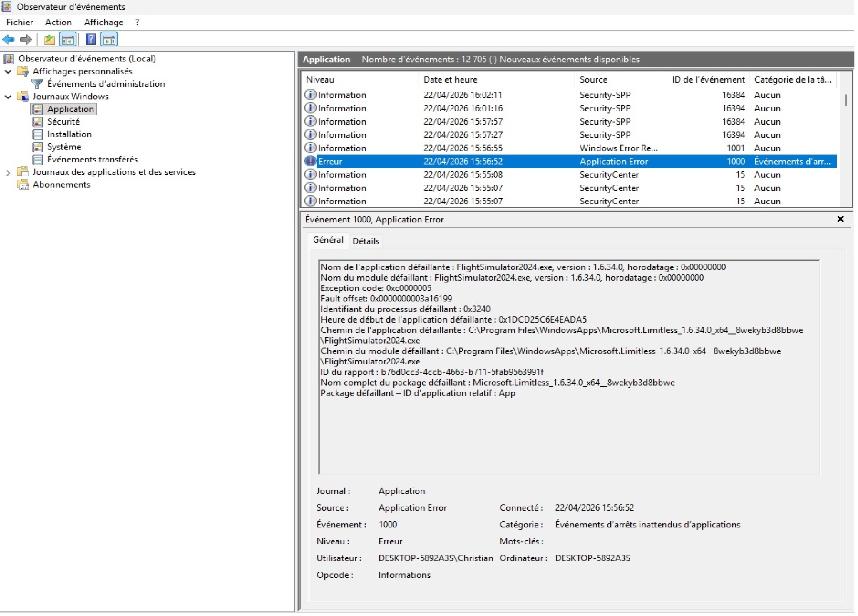Screen dimensions: 858x616
Task: Expand Journaux des applications et des services
Action: pyautogui.click(x=8, y=173)
